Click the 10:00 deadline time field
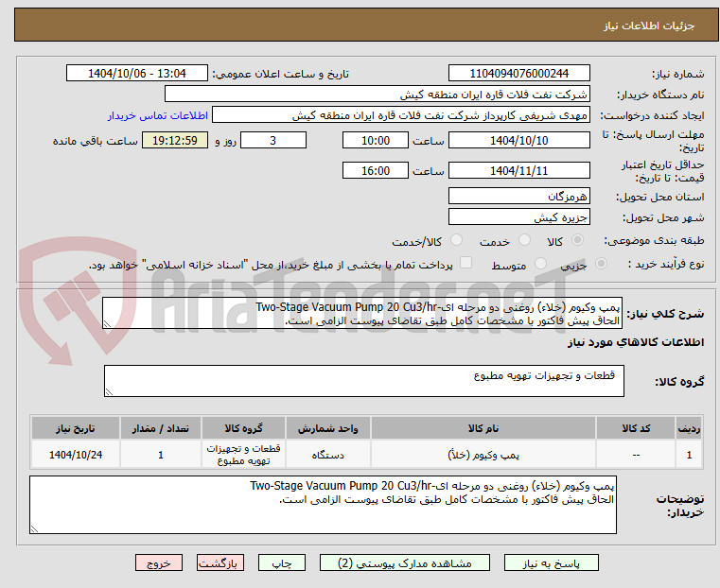720x588 pixels. point(376,140)
